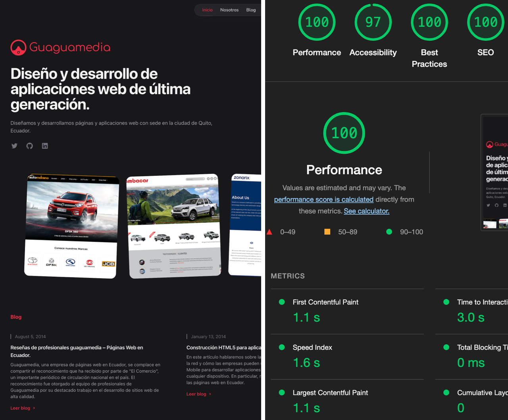The height and width of the screenshot is (420, 508).
Task: Open the Nosotros nav item
Action: (x=229, y=10)
